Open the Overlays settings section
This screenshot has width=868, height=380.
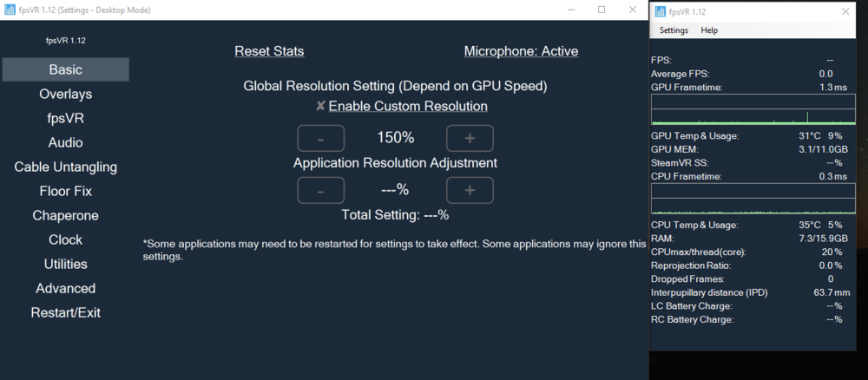click(66, 94)
